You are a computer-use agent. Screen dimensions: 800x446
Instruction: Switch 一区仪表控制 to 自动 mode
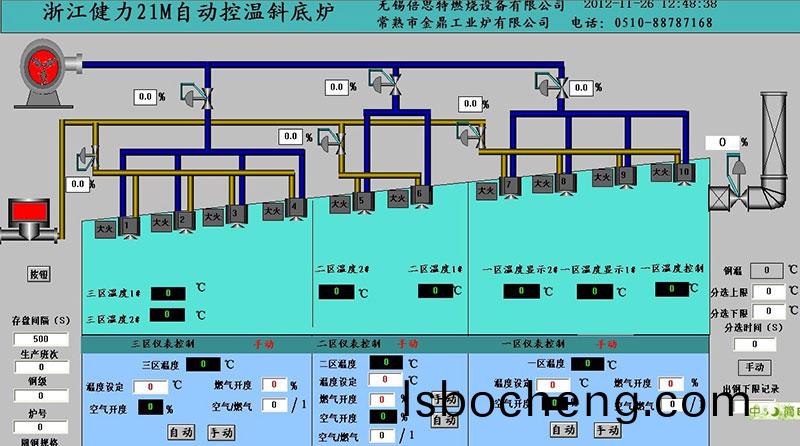coord(564,430)
